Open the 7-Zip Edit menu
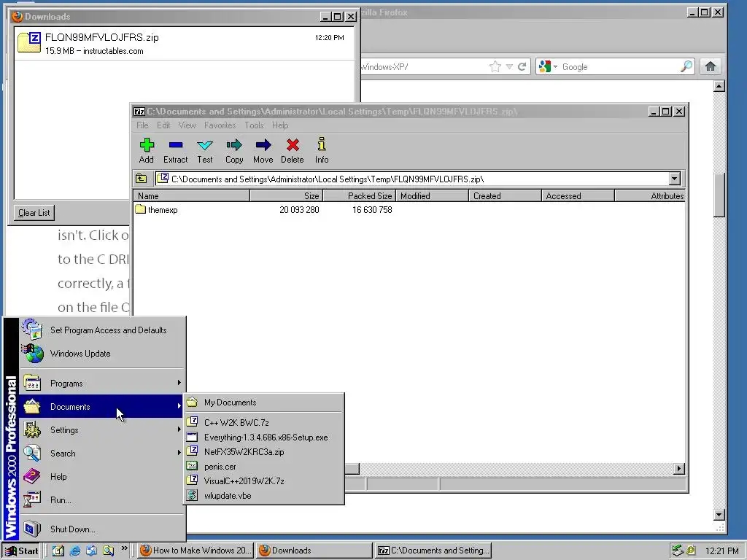 [163, 125]
